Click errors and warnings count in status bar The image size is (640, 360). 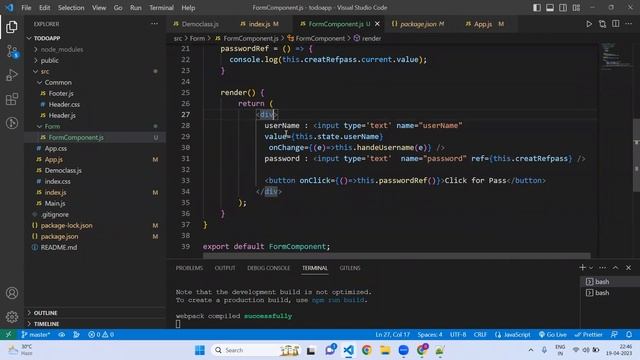(101, 334)
